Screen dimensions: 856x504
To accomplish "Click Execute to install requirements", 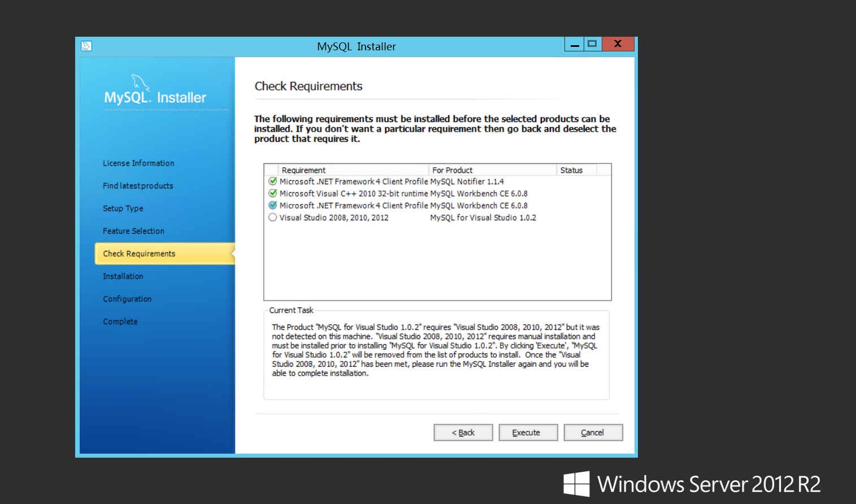I will 528,432.
